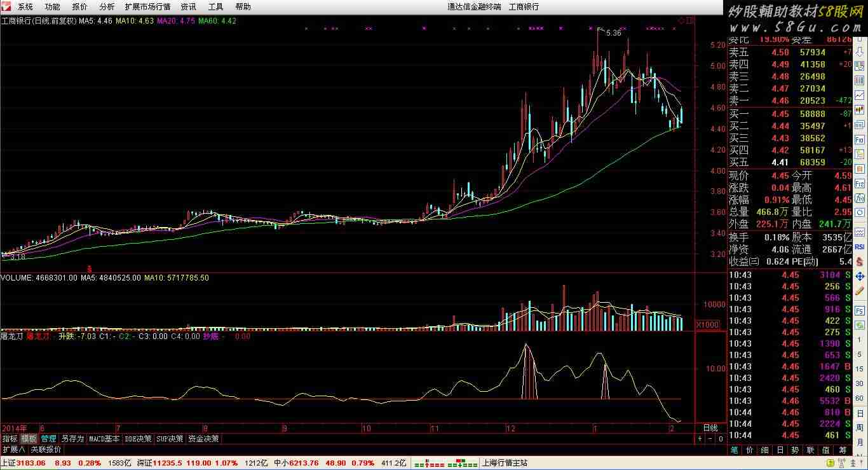
Task: Switch to daily 日 period in sidebar
Action: tap(860, 414)
